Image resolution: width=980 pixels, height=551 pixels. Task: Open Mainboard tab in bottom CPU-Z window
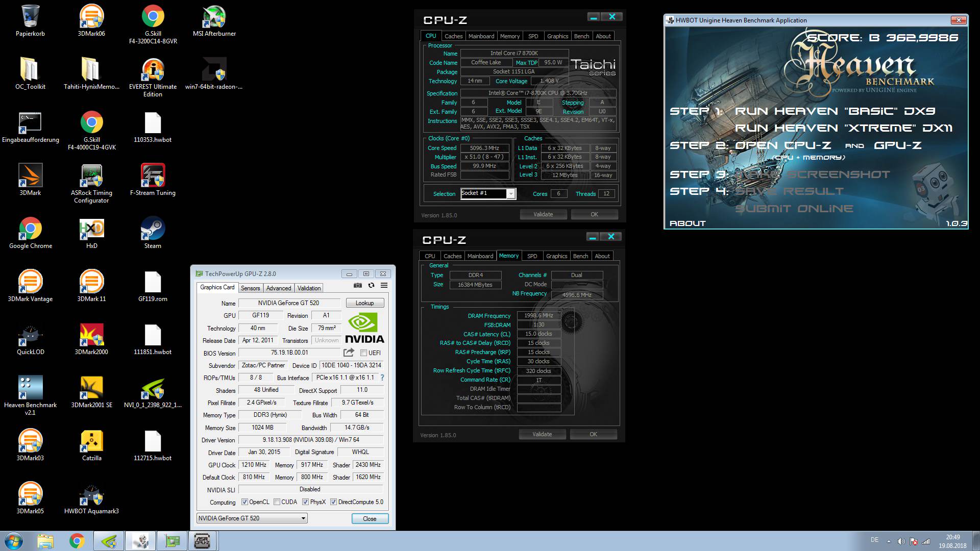480,256
